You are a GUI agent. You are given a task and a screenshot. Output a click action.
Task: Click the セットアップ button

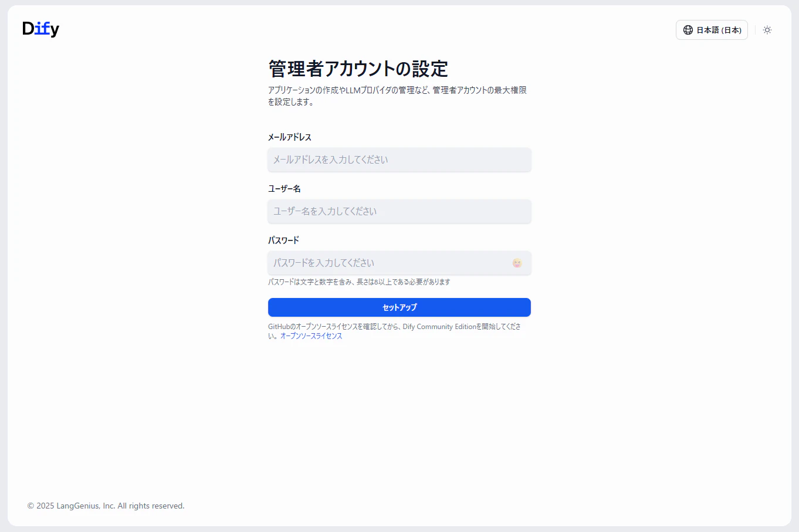coord(399,307)
